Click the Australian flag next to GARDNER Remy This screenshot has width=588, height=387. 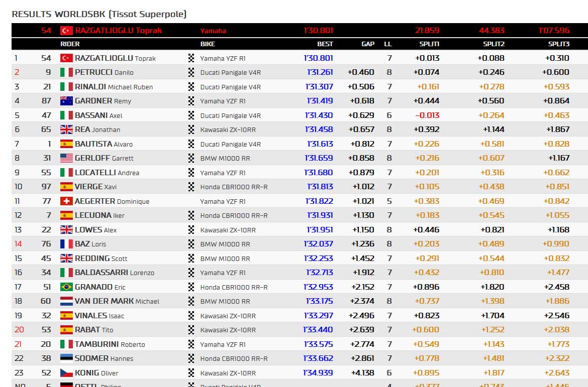pyautogui.click(x=66, y=101)
